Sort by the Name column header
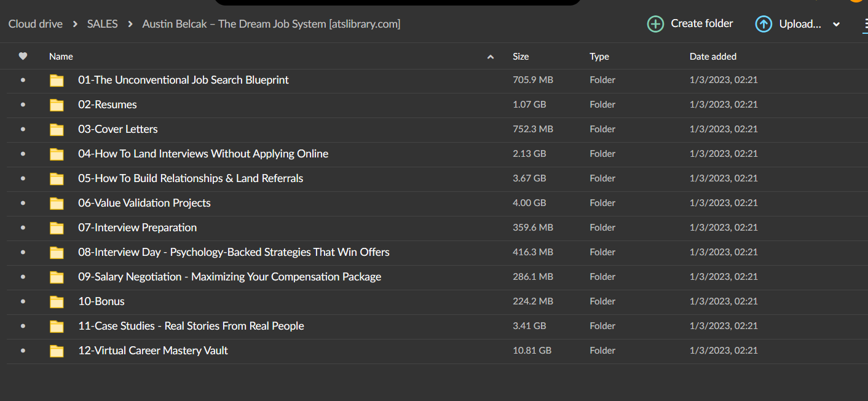This screenshot has height=401, width=868. pyautogui.click(x=61, y=56)
